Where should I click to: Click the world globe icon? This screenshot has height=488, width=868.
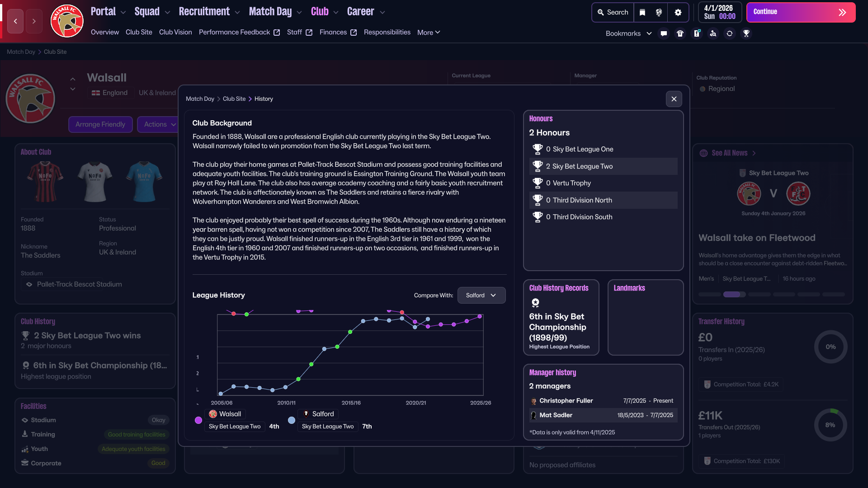click(659, 13)
